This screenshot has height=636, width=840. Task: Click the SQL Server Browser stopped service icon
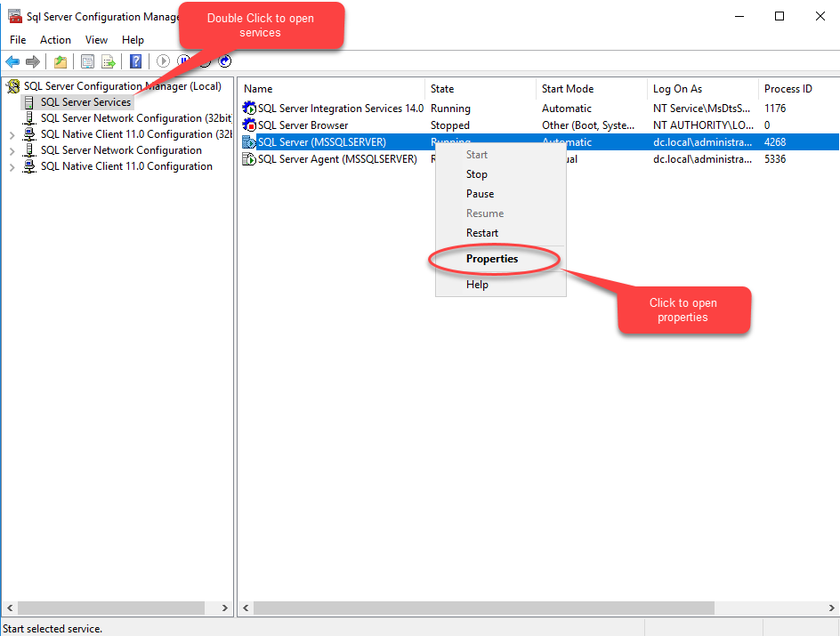pos(249,125)
